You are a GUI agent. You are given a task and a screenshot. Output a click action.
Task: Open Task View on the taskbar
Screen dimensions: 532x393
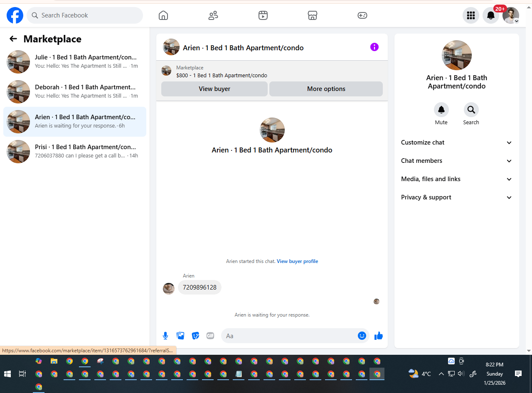(22, 374)
